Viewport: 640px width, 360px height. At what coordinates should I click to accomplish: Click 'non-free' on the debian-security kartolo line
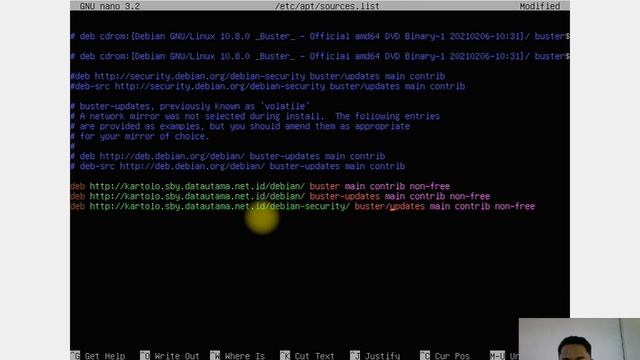click(515, 207)
